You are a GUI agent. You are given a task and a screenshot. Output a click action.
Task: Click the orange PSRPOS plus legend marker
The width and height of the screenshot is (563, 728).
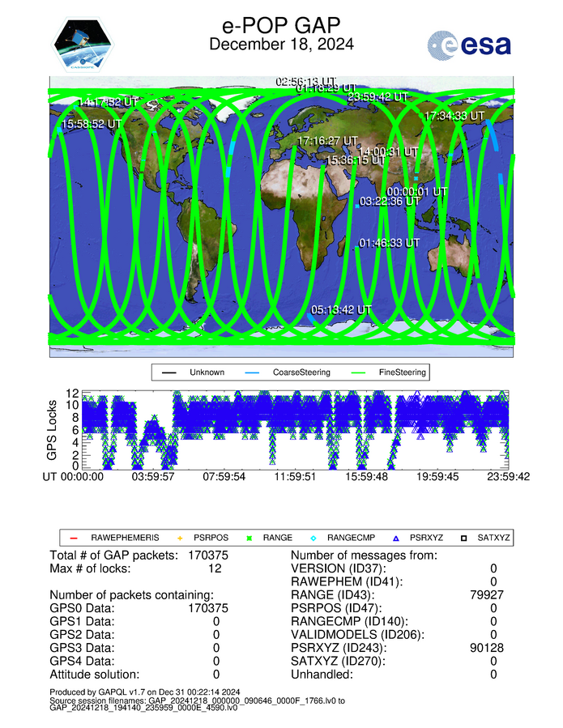point(180,538)
